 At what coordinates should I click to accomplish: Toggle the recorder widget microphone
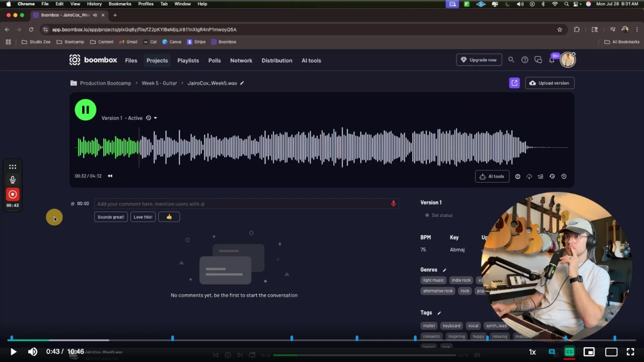(12, 180)
